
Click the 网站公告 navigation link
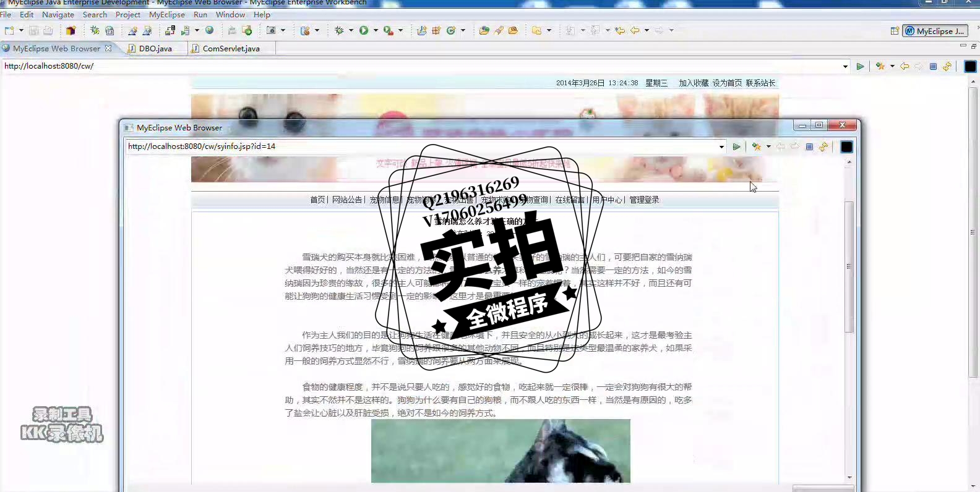click(347, 200)
